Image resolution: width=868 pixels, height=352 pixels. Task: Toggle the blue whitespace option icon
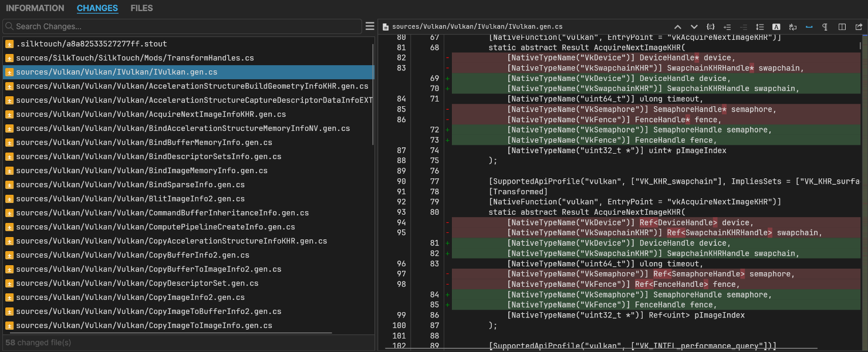[809, 27]
